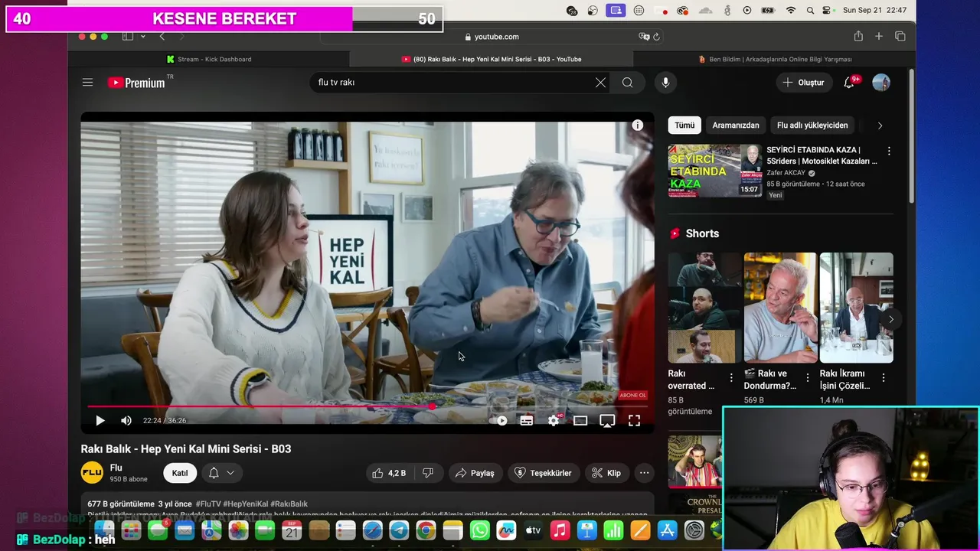The image size is (980, 551).
Task: Switch to the 'Stream - Kick Dashboard' tab
Action: 209,59
